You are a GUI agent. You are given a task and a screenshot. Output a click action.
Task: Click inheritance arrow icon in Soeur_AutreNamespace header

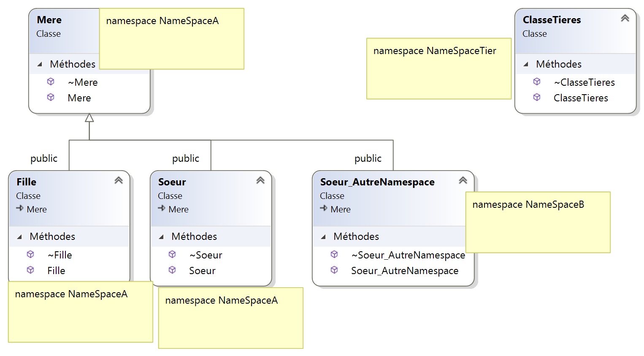pyautogui.click(x=324, y=208)
